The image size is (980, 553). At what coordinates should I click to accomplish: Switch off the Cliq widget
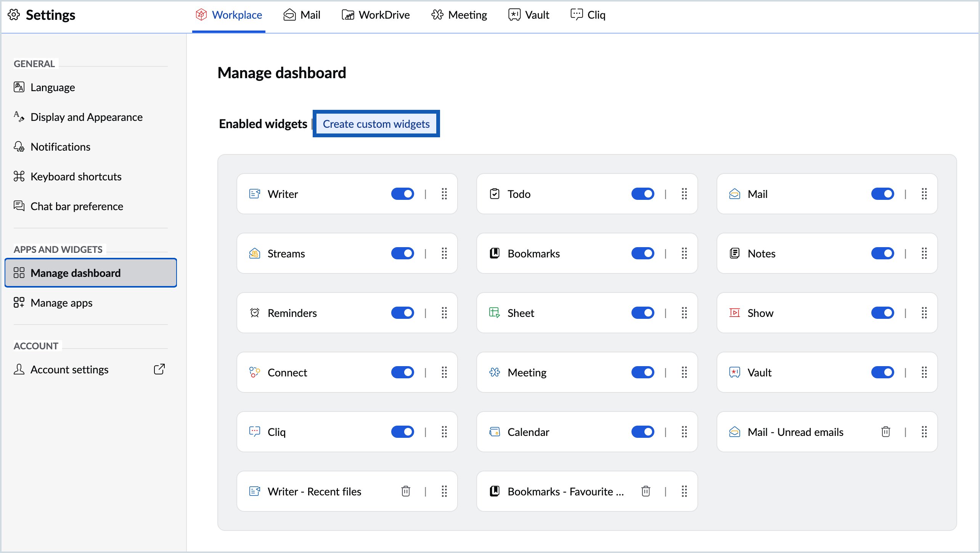(x=403, y=432)
